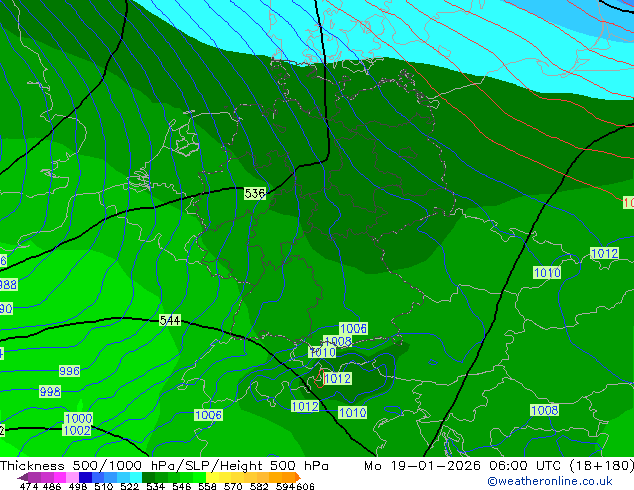
Task: Click the legend value 474
Action: [29, 486]
